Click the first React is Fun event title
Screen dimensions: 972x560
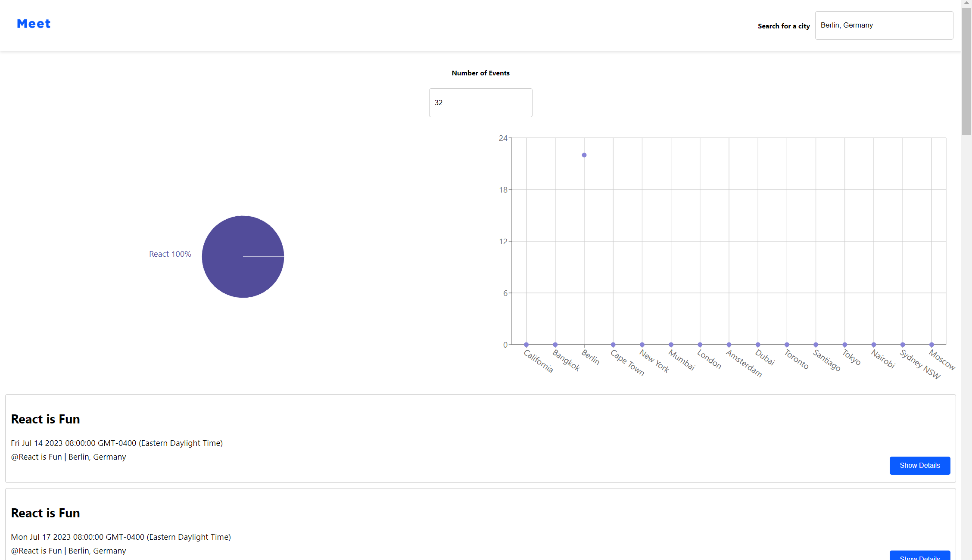45,419
